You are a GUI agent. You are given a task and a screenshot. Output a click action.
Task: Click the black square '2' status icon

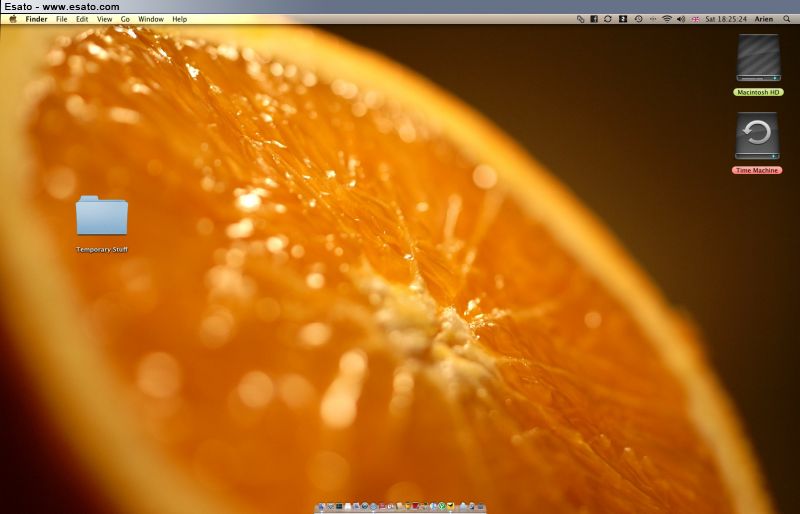click(x=623, y=19)
